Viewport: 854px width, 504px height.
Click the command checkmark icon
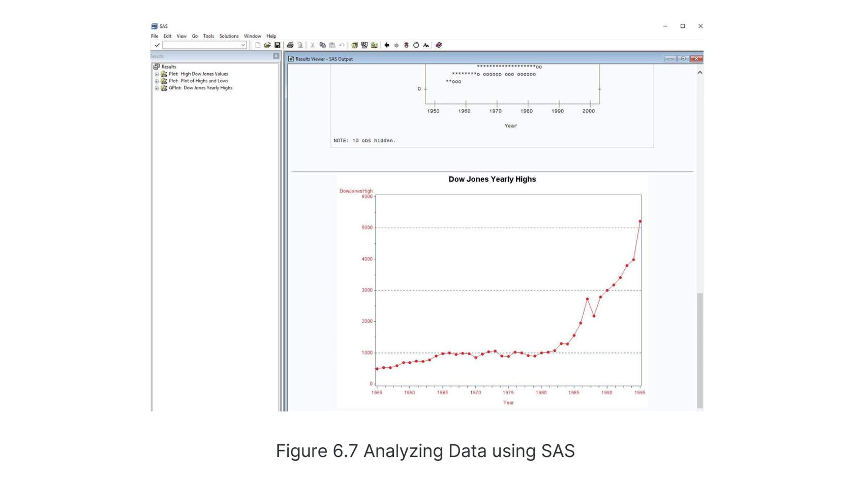click(x=157, y=45)
